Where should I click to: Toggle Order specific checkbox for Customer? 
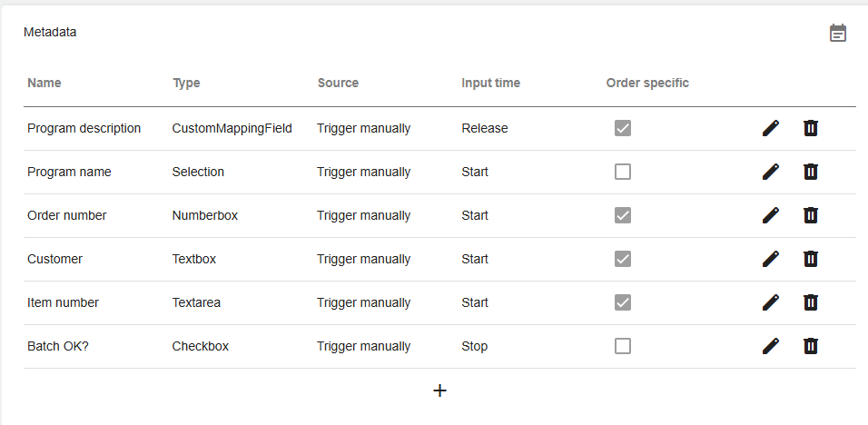click(x=623, y=259)
